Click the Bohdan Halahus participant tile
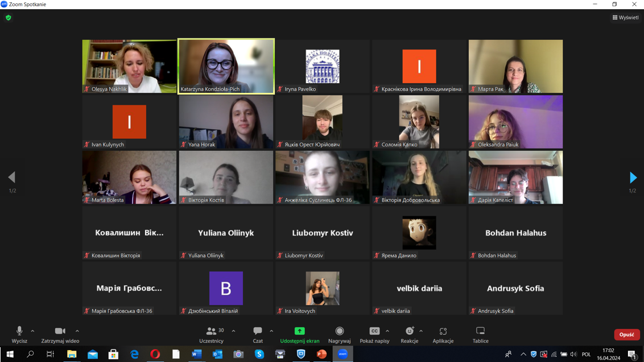This screenshot has height=362, width=644. tap(515, 233)
